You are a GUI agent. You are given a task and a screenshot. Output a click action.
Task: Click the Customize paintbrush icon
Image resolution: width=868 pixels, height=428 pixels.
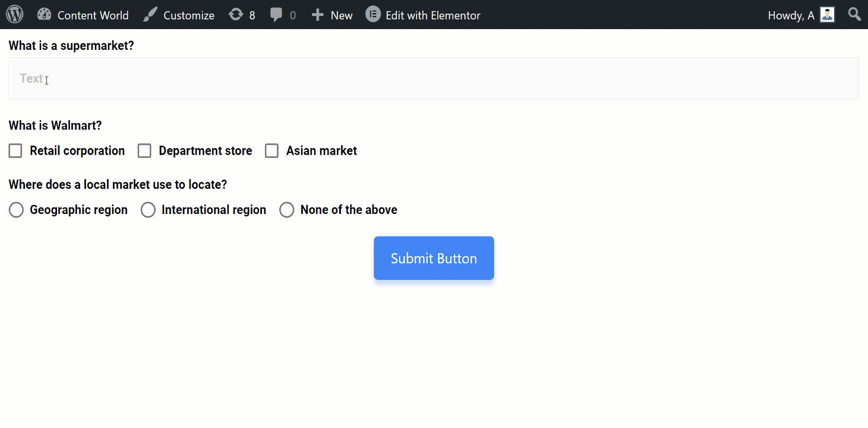click(151, 15)
